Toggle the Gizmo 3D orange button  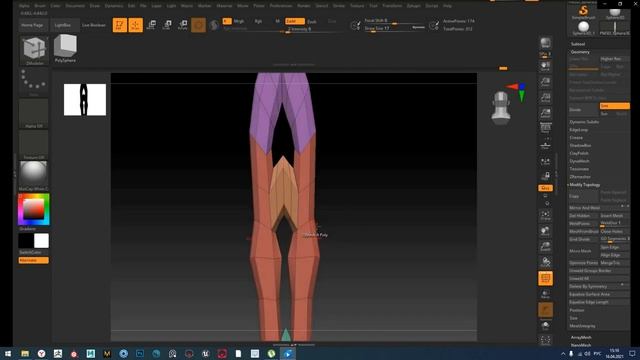[198, 25]
